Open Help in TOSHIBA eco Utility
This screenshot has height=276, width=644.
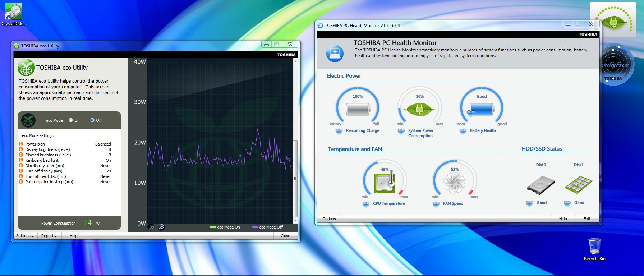[x=73, y=236]
